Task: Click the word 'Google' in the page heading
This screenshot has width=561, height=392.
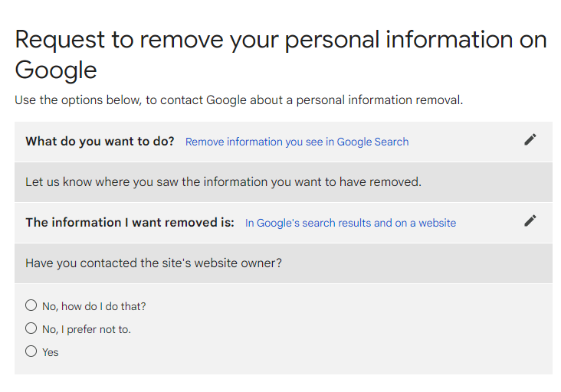Action: click(56, 70)
